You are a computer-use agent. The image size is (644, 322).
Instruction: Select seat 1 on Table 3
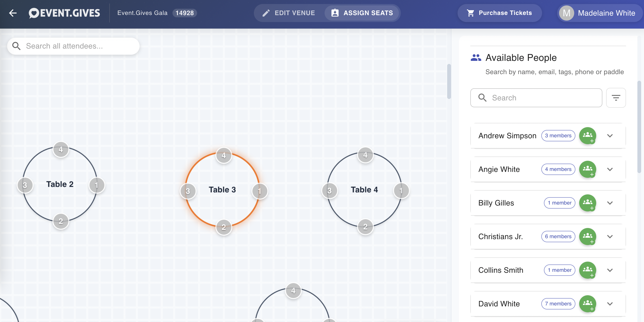(x=260, y=191)
